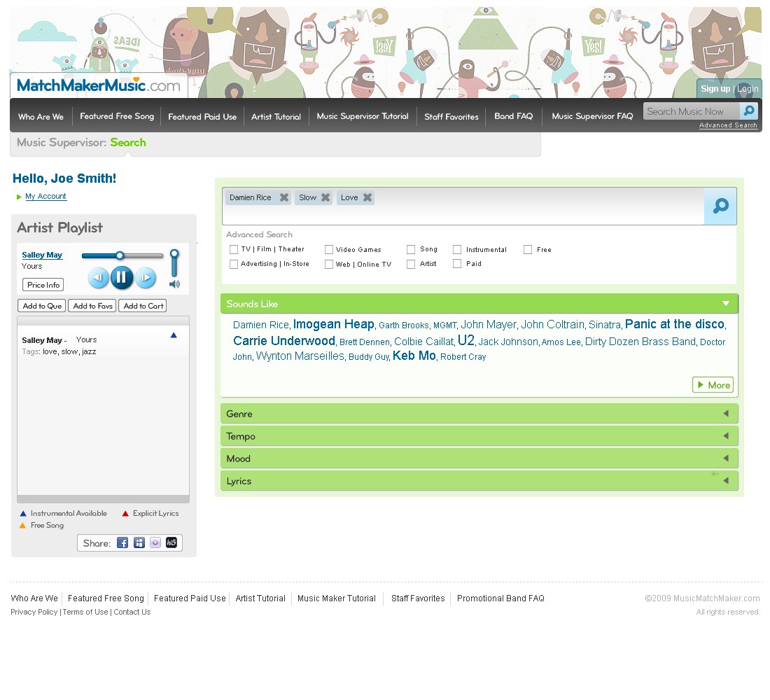Pause the Salley May track

121,277
